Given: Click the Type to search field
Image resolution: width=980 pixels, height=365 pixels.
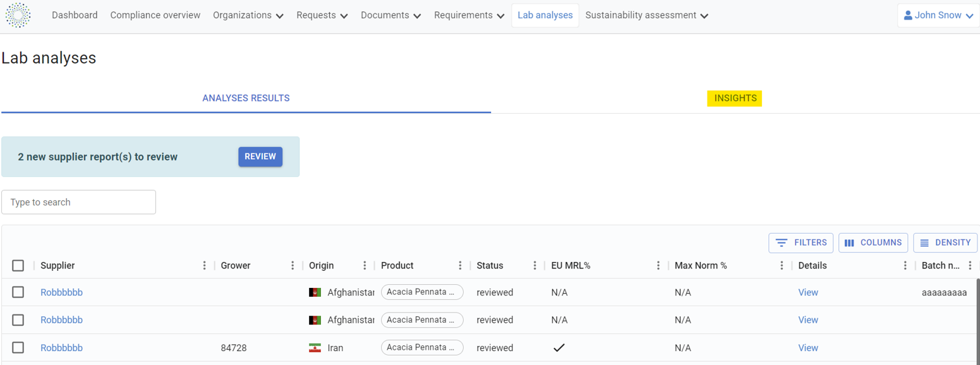Looking at the screenshot, I should [78, 202].
